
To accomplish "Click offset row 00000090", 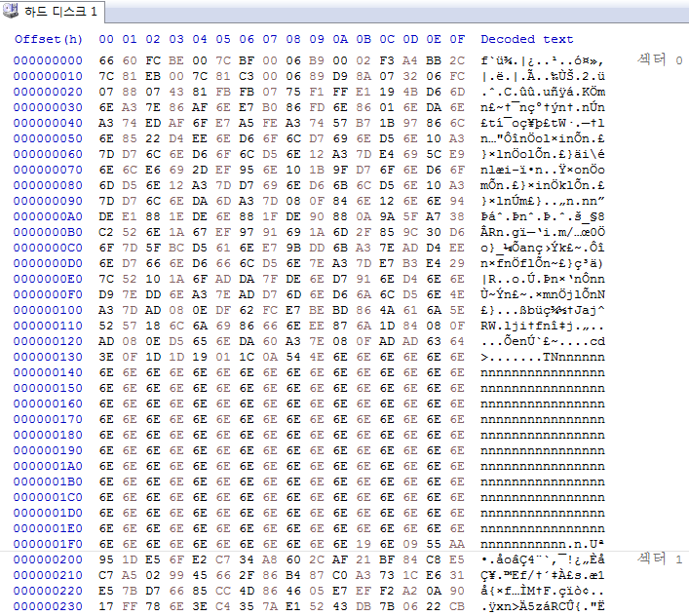I will click(48, 201).
